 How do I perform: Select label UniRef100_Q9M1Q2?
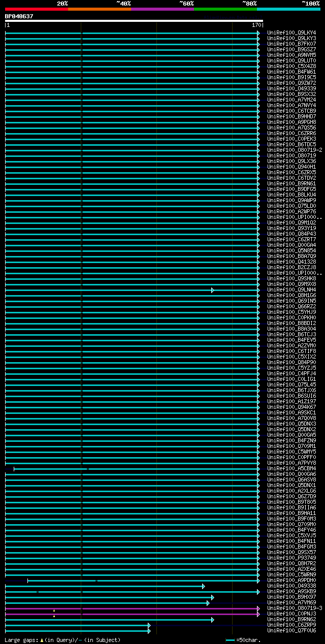click(x=291, y=223)
